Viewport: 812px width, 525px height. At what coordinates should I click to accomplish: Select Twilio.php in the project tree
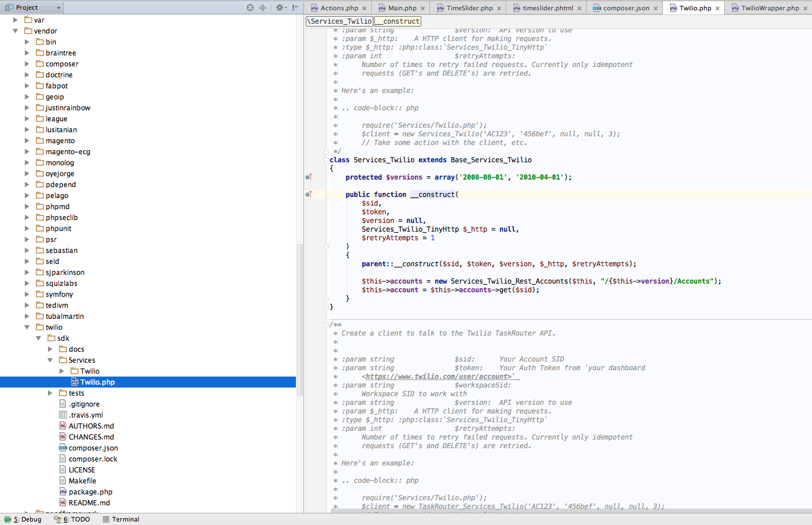[x=148, y=382]
